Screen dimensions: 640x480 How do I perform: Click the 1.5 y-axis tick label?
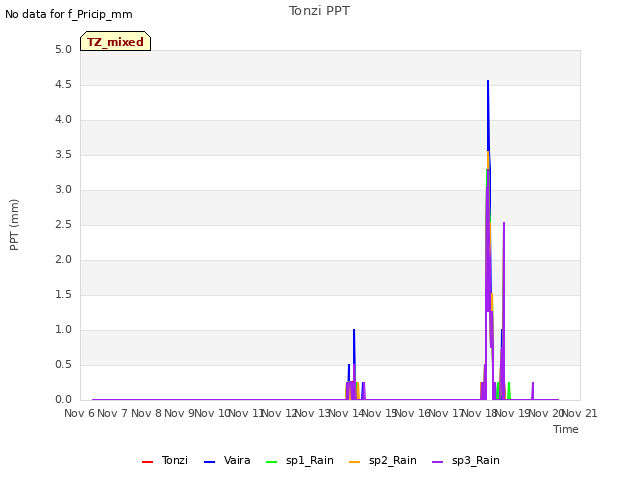tap(63, 294)
